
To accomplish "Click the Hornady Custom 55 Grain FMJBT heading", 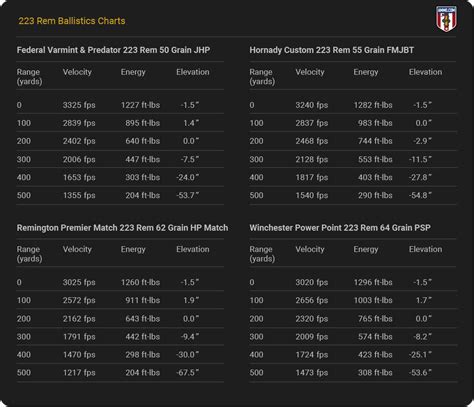I will coord(332,50).
